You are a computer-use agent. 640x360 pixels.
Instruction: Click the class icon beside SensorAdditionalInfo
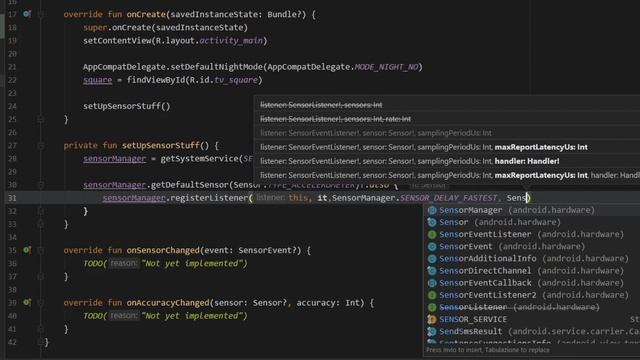pos(432,259)
